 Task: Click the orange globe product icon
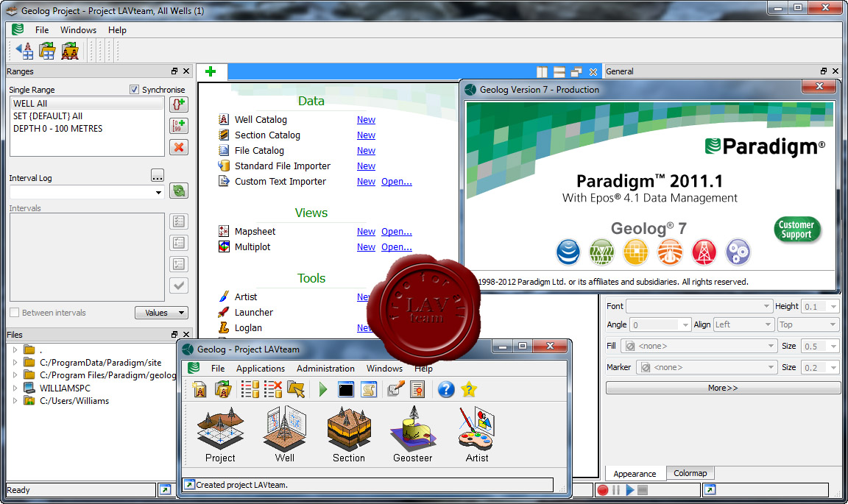coord(670,252)
